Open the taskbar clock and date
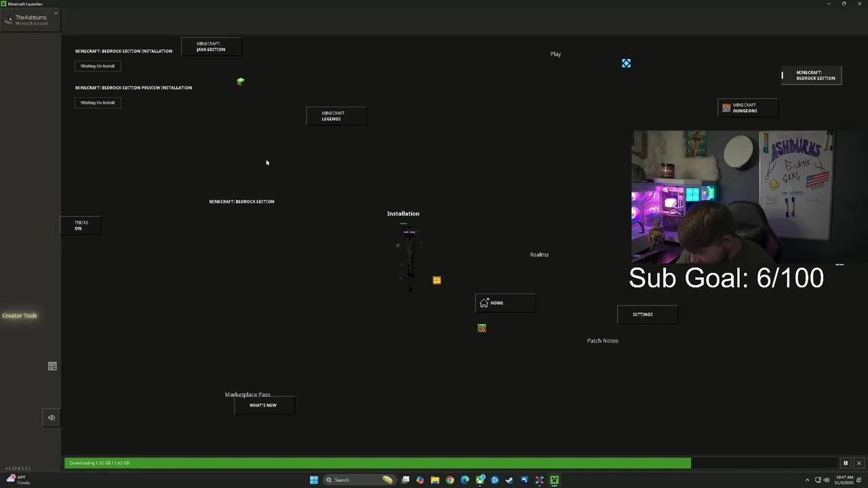The height and width of the screenshot is (488, 868). (x=845, y=480)
